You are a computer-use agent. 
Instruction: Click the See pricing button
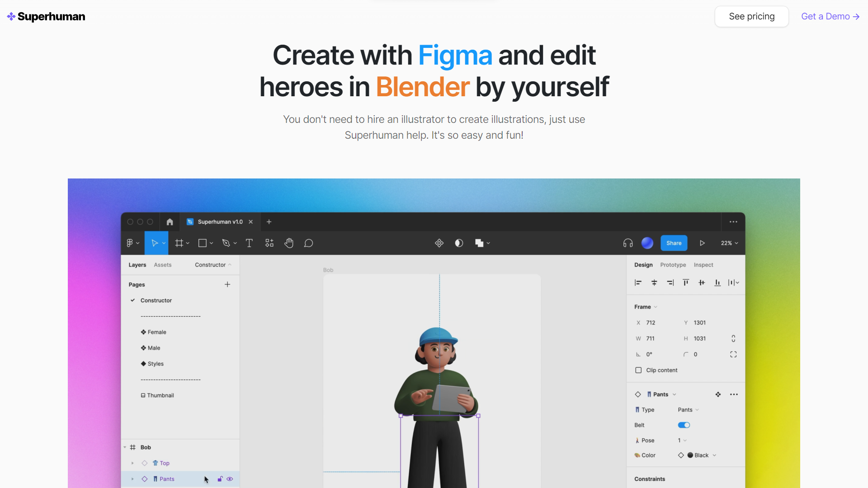[752, 16]
